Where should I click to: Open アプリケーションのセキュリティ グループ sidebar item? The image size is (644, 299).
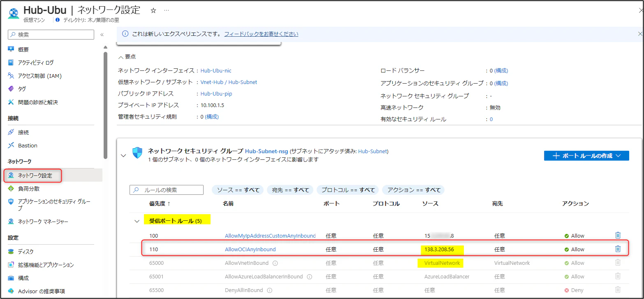[x=54, y=205]
